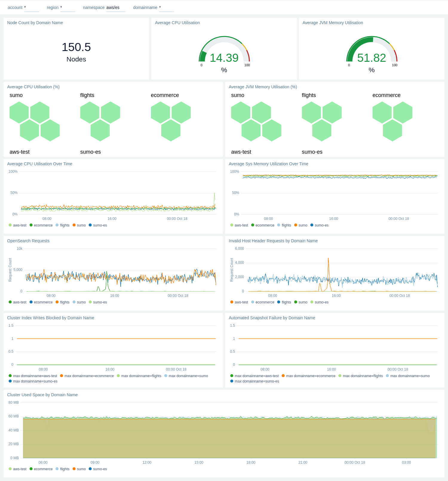
Task: Click the 150.5 Nodes value
Action: click(x=76, y=52)
